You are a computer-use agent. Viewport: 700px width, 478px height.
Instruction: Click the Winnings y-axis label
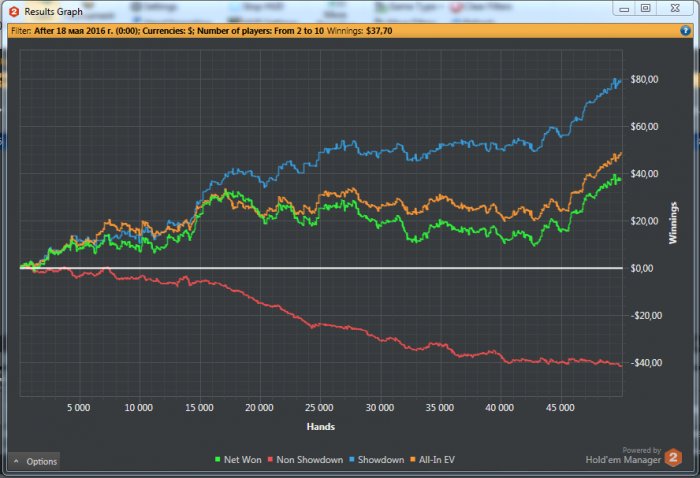coord(672,222)
